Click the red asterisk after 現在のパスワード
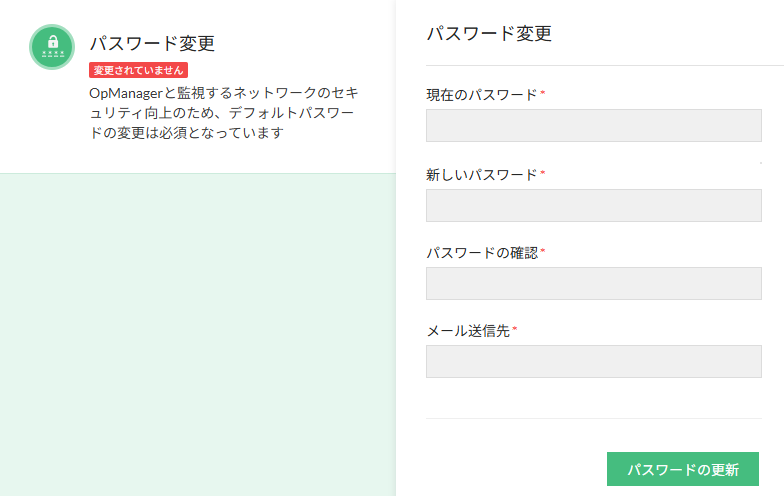This screenshot has width=784, height=496. 543,94
